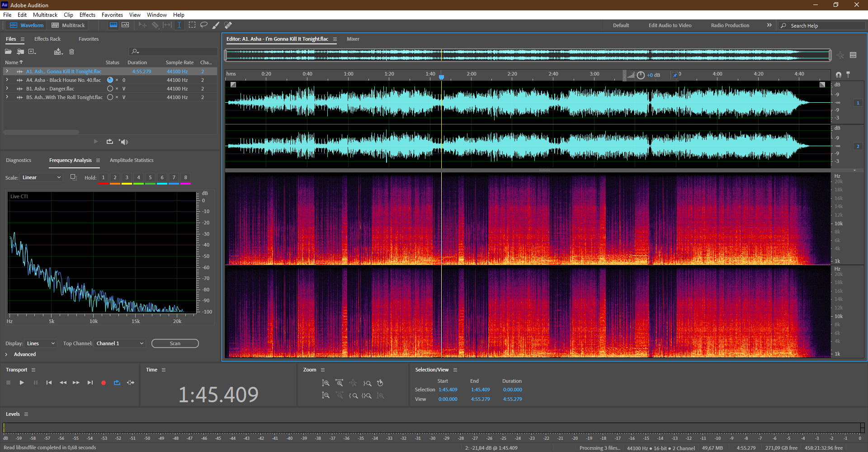Toggle channel 1 enable button
The width and height of the screenshot is (868, 452).
[x=858, y=103]
